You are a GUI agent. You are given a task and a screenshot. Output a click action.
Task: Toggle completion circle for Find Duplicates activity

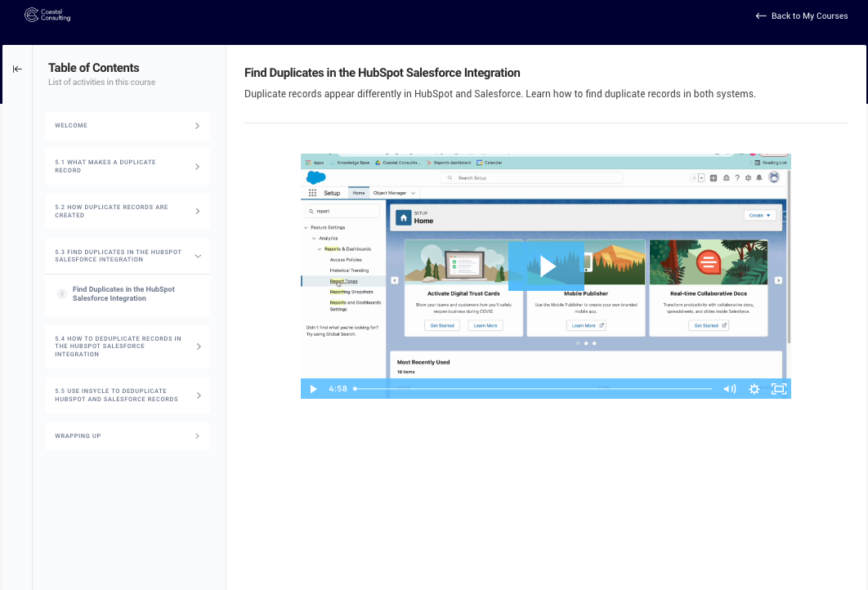(62, 294)
